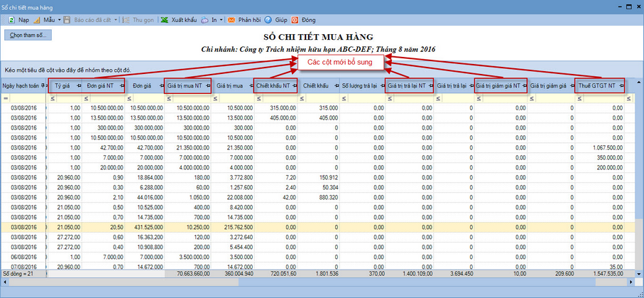The image size is (644, 298).
Task: Click the Nạp reload toolbar button
Action: click(19, 20)
